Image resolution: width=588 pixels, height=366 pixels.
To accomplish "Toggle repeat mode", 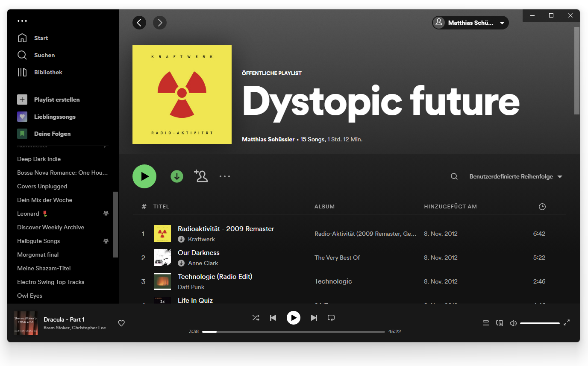I will (331, 318).
